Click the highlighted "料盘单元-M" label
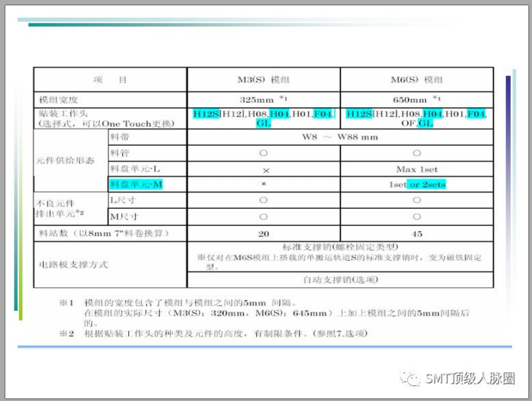Screen dimensions: 532x401 coord(136,184)
